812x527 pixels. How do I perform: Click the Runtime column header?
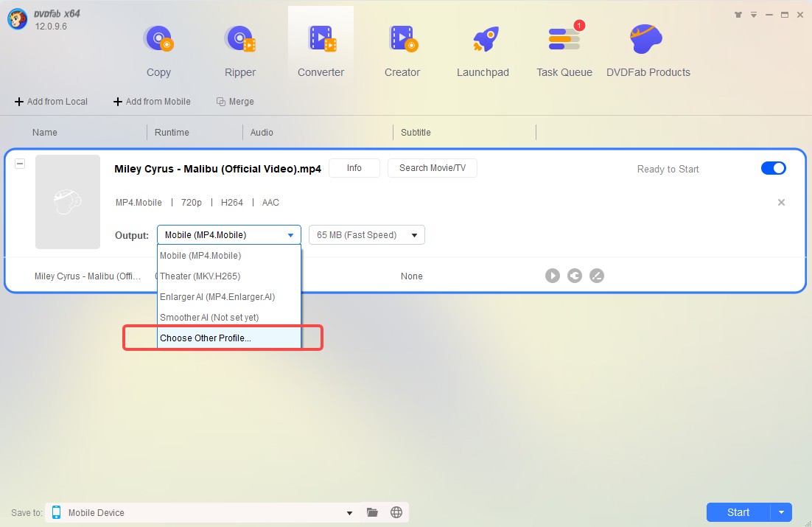(172, 132)
